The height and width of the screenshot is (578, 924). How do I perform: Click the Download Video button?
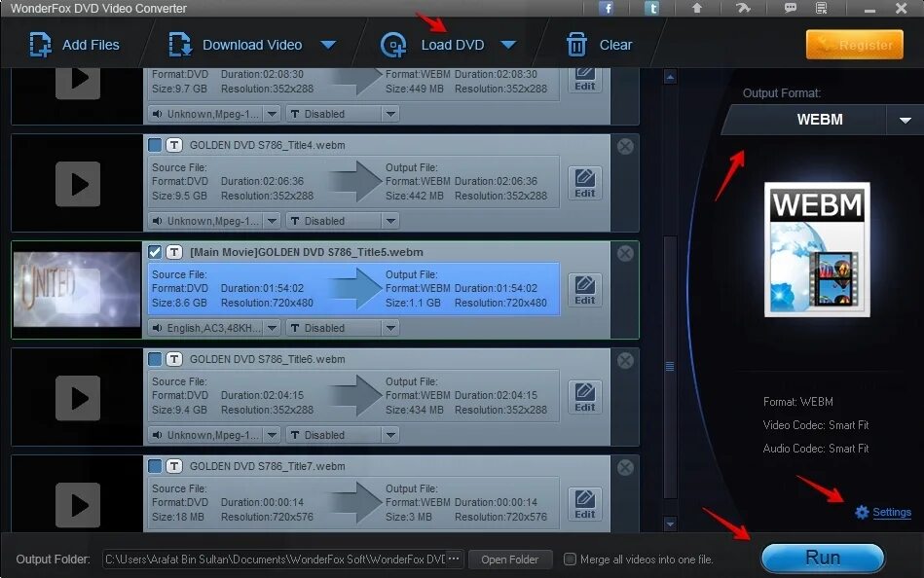(x=236, y=45)
